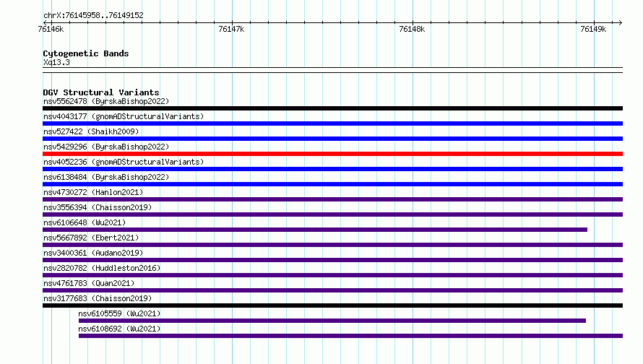Open the nsv5429296 (ByrskaBishop2022) label

coord(106,147)
